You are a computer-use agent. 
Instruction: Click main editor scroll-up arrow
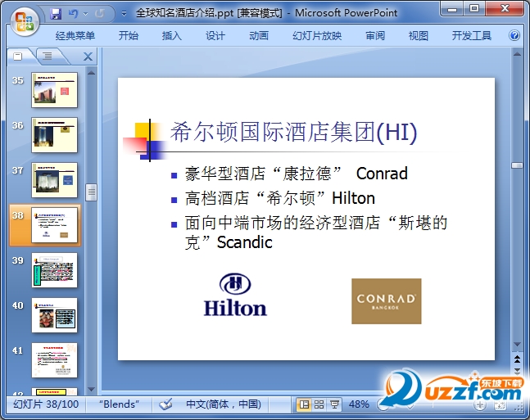click(517, 54)
